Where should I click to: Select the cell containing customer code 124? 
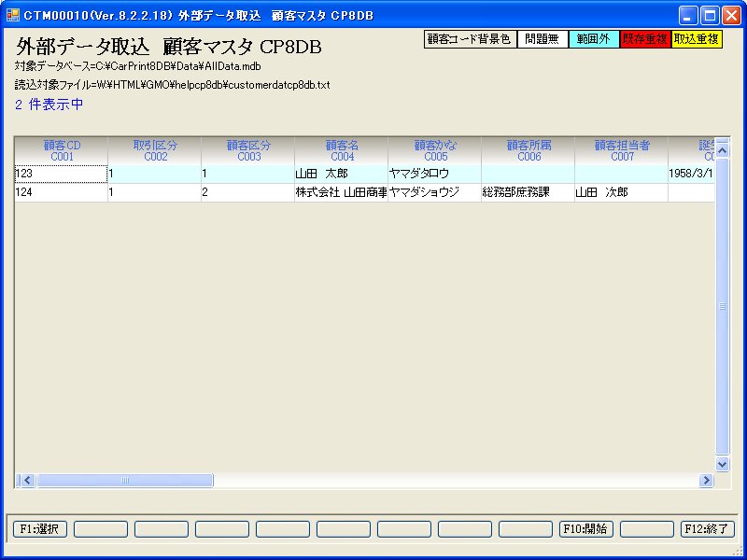[x=61, y=192]
